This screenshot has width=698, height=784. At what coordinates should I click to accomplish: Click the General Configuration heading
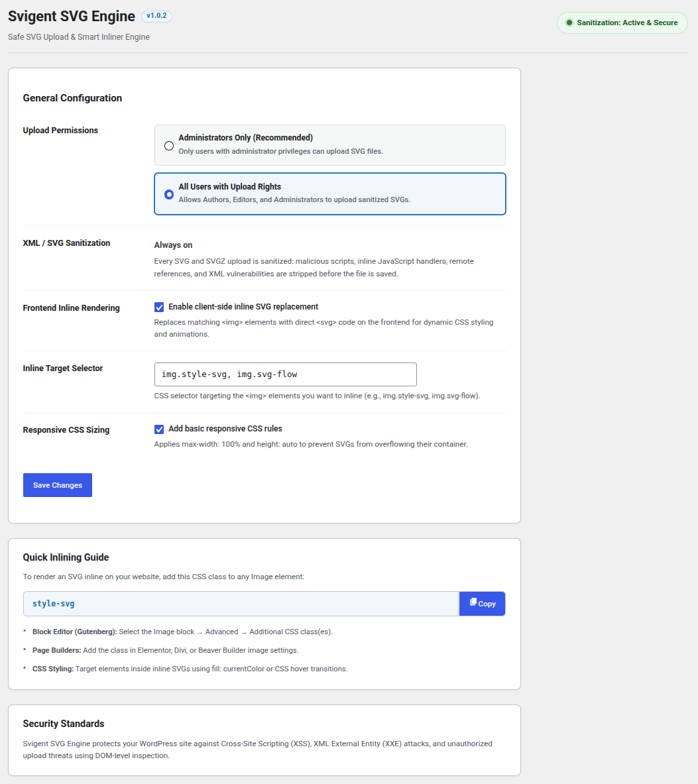click(72, 98)
